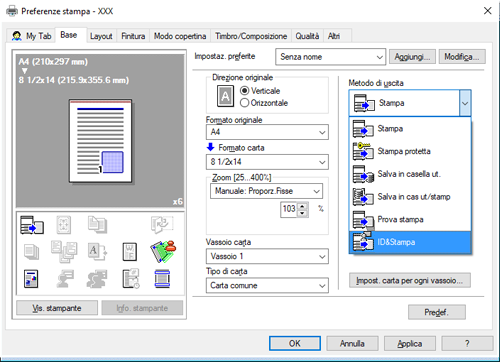Click the zoom value field showing 103

(x=289, y=209)
